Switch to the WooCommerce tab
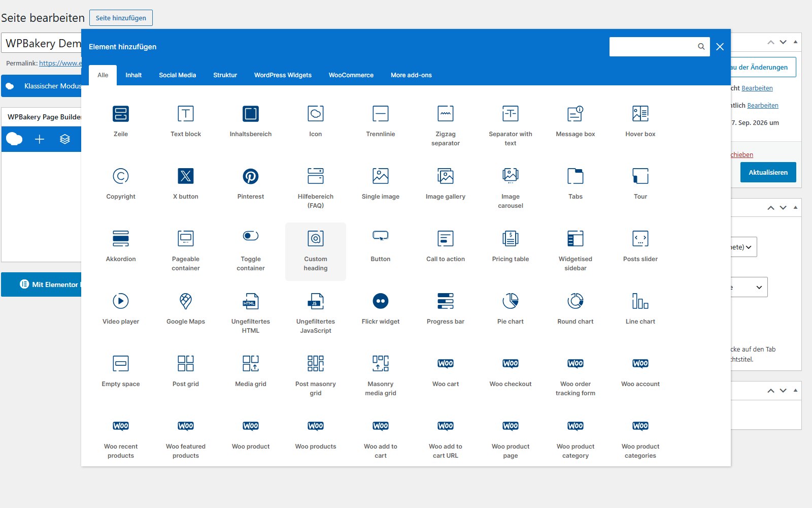The width and height of the screenshot is (812, 508). [351, 75]
